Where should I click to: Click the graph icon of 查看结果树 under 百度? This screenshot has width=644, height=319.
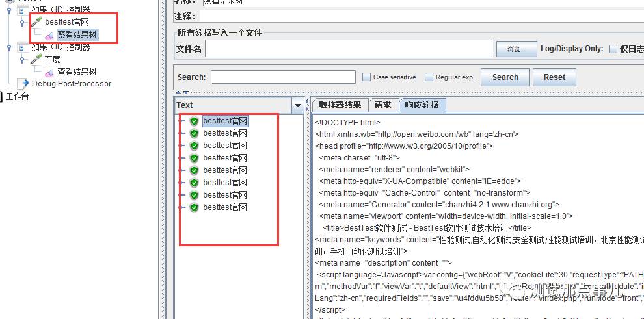coord(49,72)
